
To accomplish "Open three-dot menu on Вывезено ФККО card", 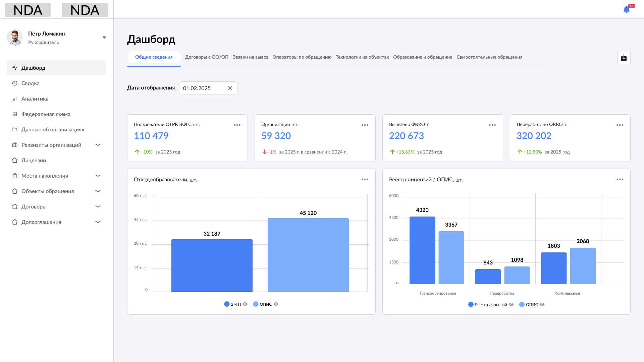I will 492,125.
